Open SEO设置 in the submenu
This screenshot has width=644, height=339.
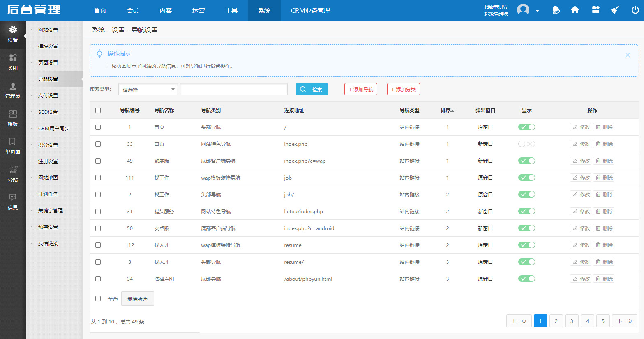(x=48, y=112)
